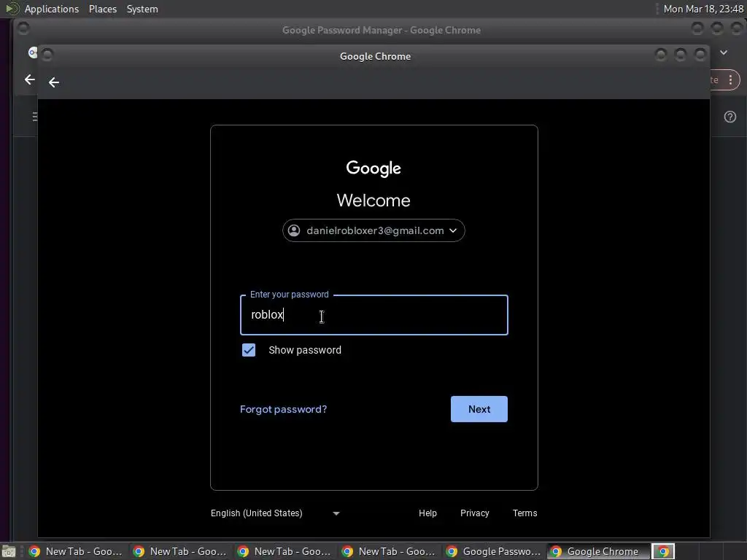Open the Help link in footer
Image resolution: width=747 pixels, height=560 pixels.
427,513
